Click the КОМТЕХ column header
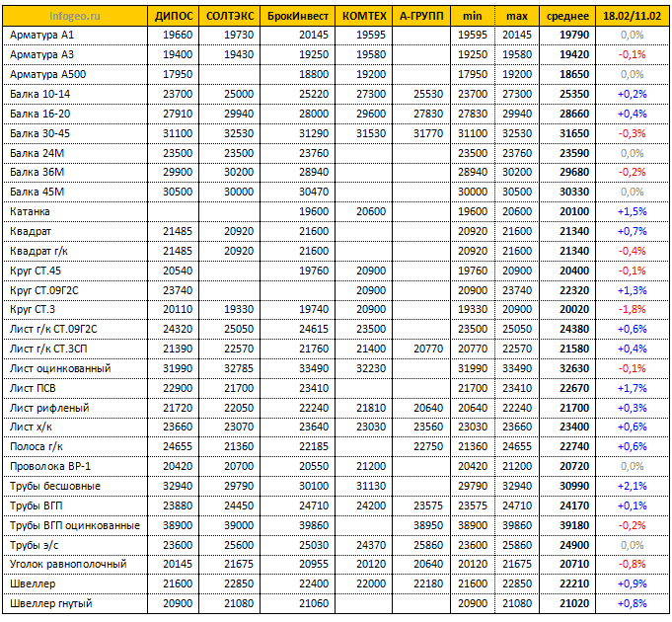This screenshot has width=672, height=622. tap(364, 16)
